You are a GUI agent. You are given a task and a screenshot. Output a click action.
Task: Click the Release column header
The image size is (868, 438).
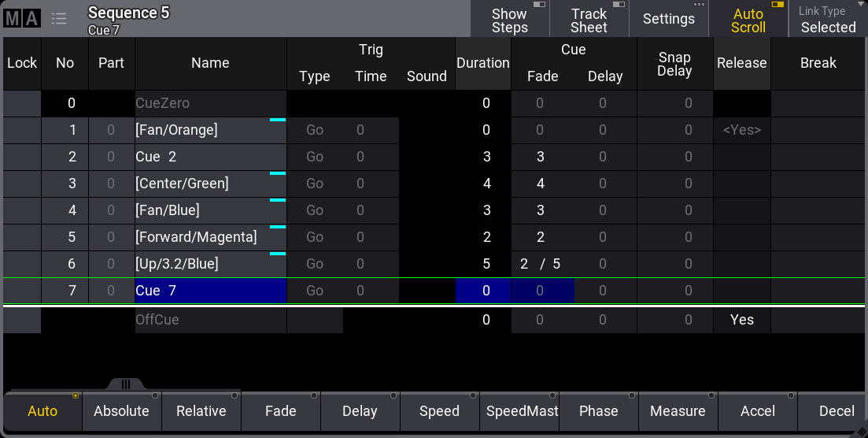click(x=741, y=63)
